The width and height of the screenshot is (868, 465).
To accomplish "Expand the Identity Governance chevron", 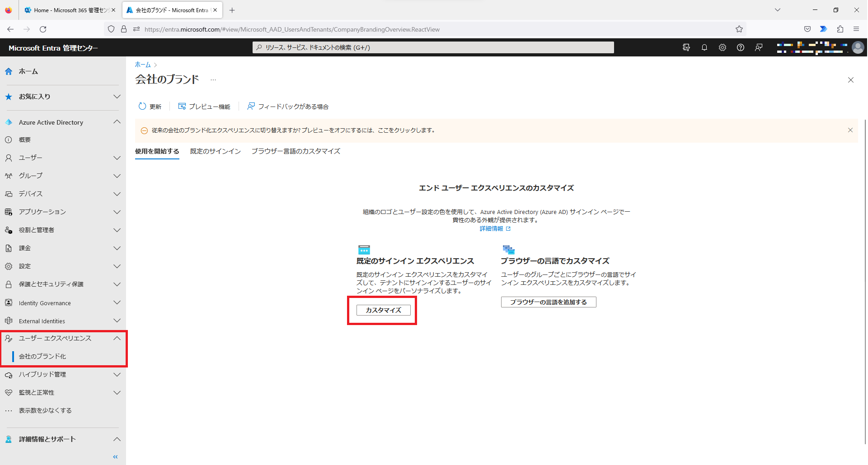I will (x=117, y=302).
